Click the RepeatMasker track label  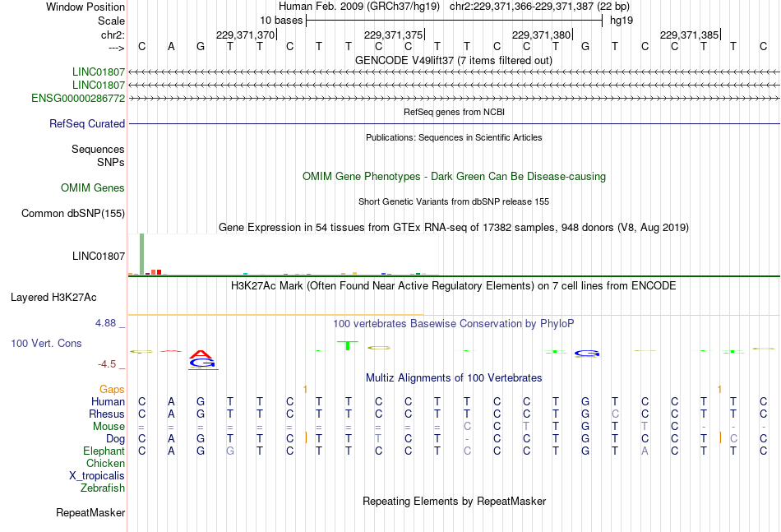pyautogui.click(x=90, y=512)
